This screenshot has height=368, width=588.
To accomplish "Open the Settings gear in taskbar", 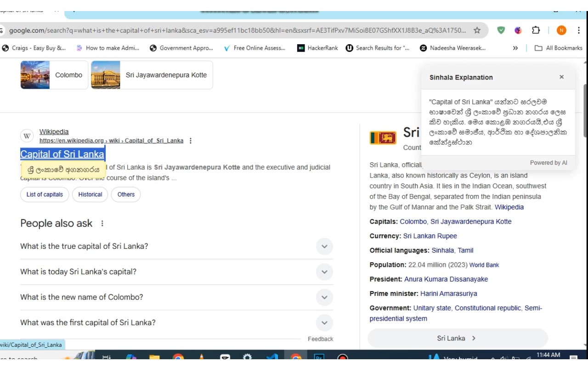I will pos(248,356).
